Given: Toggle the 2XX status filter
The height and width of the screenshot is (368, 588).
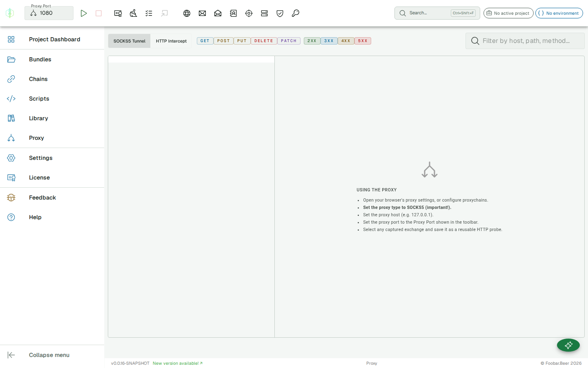Looking at the screenshot, I should [x=312, y=41].
